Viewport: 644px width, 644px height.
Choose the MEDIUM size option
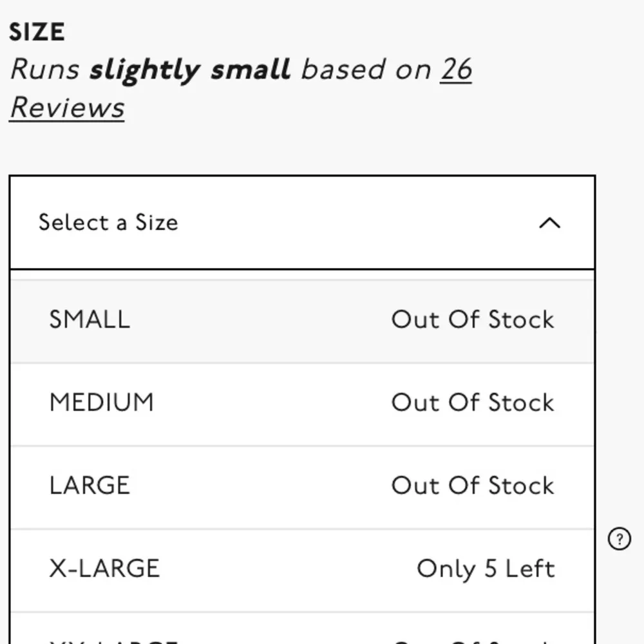click(102, 402)
